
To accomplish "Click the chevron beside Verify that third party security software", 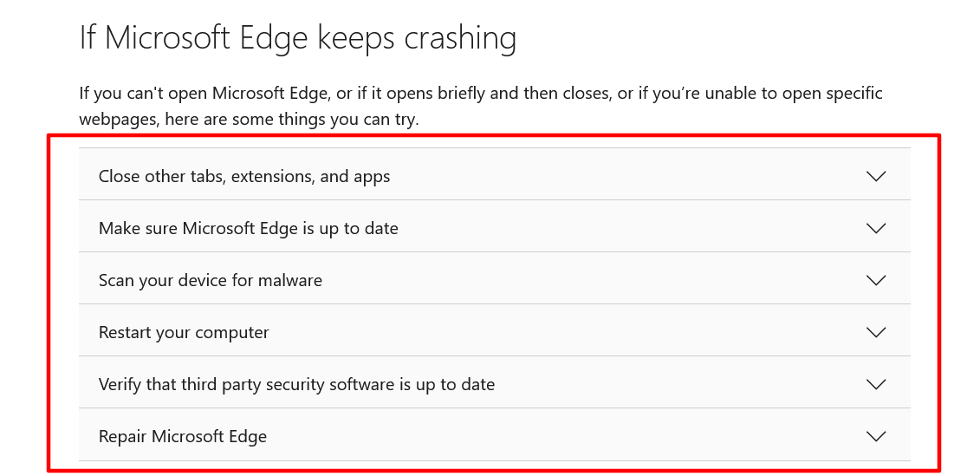I will coord(876,384).
